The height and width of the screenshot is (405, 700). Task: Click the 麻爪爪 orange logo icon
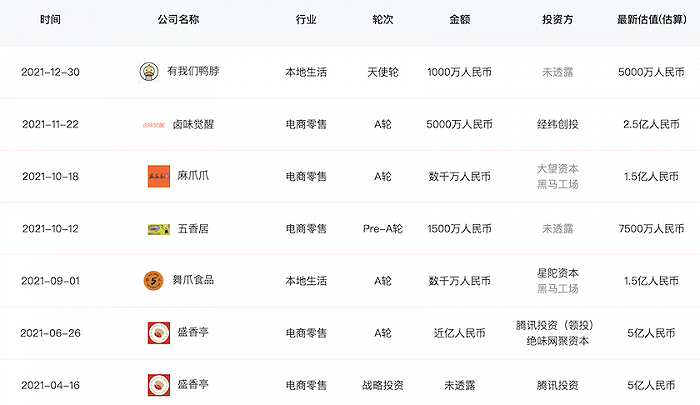[157, 176]
